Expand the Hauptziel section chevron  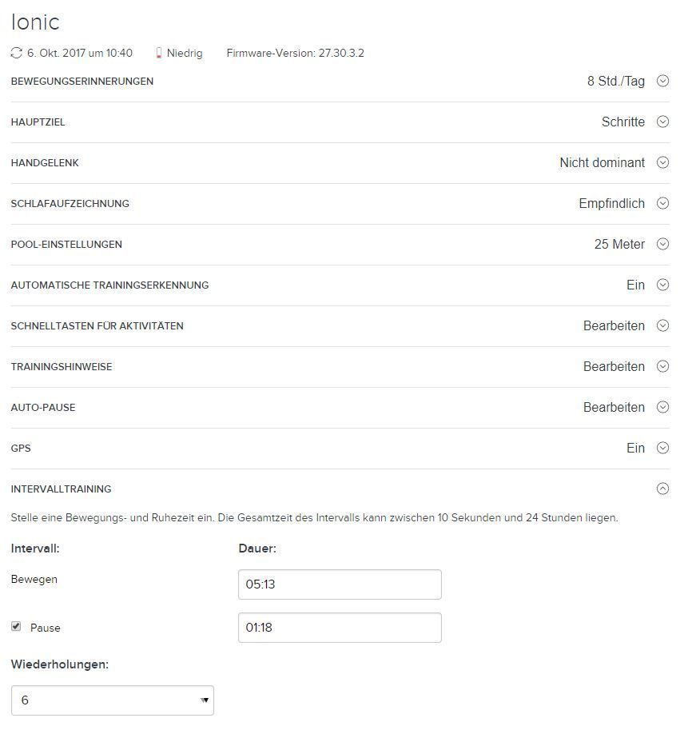[662, 122]
